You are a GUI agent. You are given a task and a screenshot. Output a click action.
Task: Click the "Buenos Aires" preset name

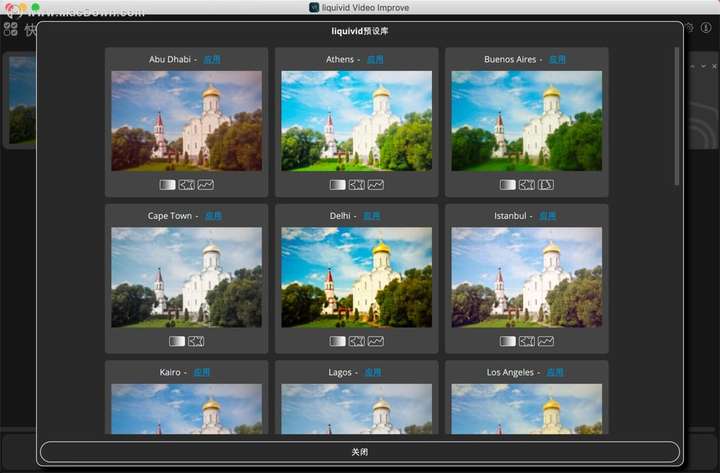click(x=510, y=59)
